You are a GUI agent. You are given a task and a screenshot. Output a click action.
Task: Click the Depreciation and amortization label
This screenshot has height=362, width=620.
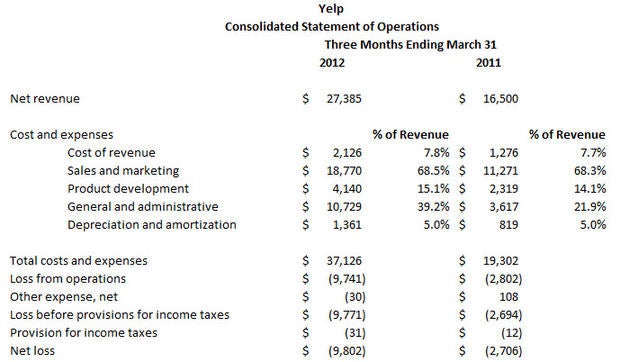tap(152, 224)
